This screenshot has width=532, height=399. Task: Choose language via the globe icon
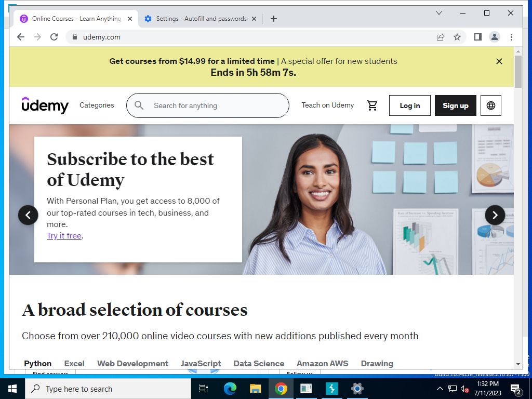[x=490, y=105]
